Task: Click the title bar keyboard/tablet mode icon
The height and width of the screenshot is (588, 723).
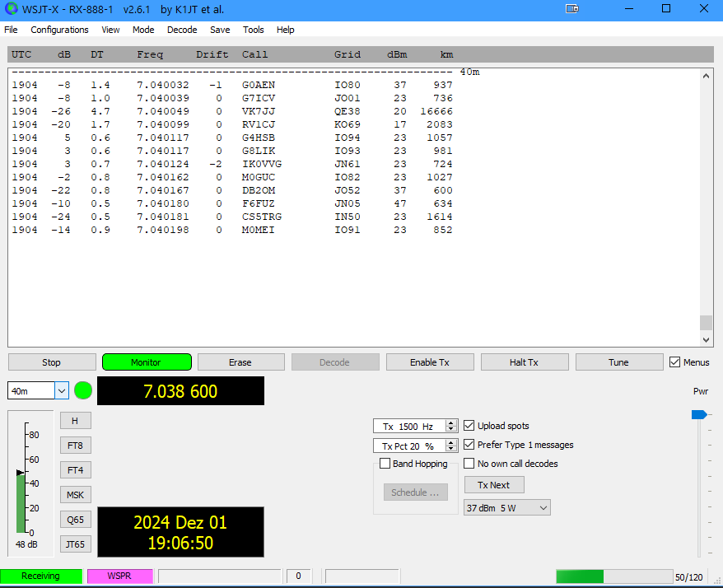Action: [571, 9]
